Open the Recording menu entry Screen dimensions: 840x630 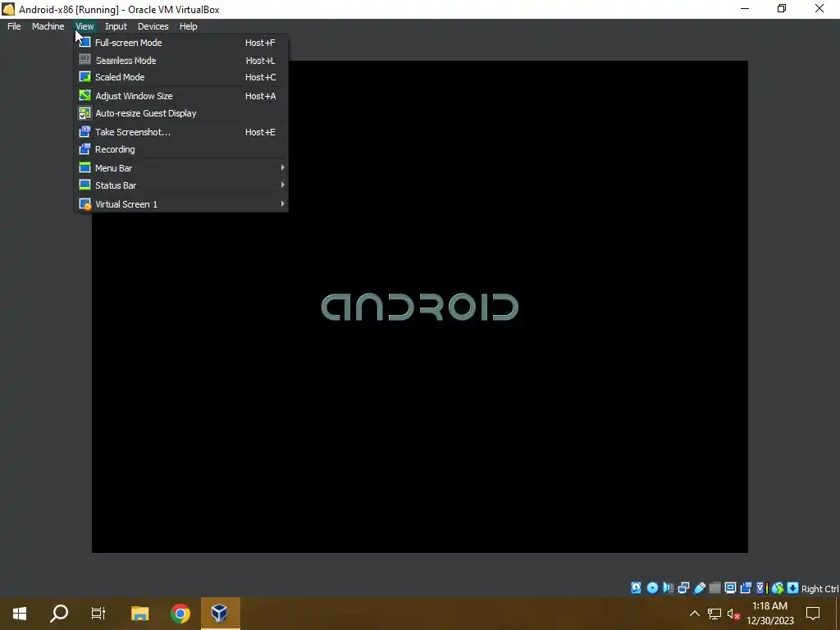[181, 149]
